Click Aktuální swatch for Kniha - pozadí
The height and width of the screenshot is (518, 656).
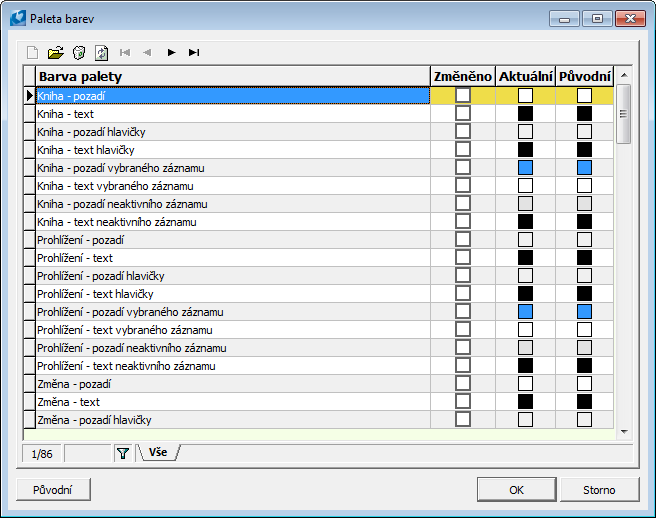[x=525, y=95]
